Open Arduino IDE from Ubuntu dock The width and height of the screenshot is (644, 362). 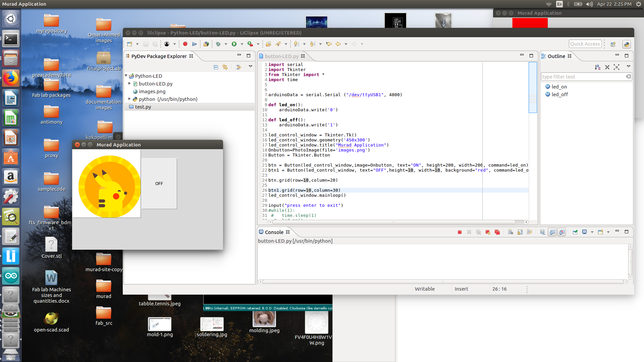[x=11, y=276]
